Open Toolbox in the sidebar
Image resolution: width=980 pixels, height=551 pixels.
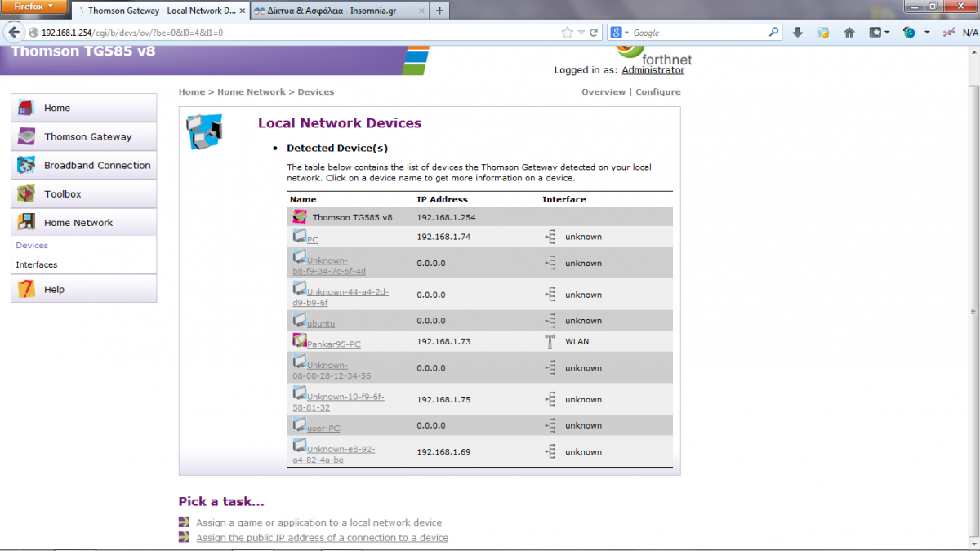coord(83,193)
